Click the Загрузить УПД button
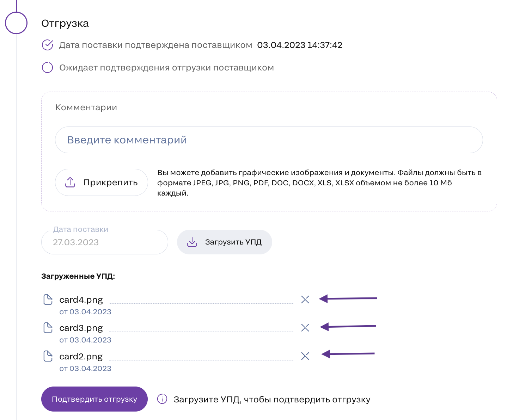The image size is (507, 420). point(225,242)
